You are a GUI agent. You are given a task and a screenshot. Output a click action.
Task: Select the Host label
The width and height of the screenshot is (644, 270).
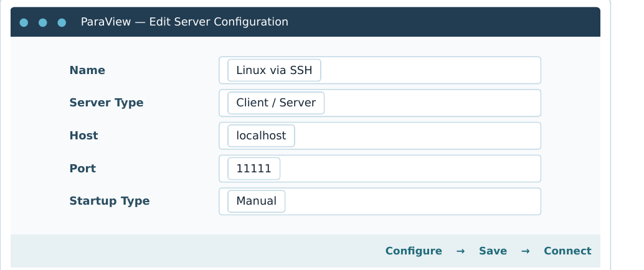(x=84, y=136)
